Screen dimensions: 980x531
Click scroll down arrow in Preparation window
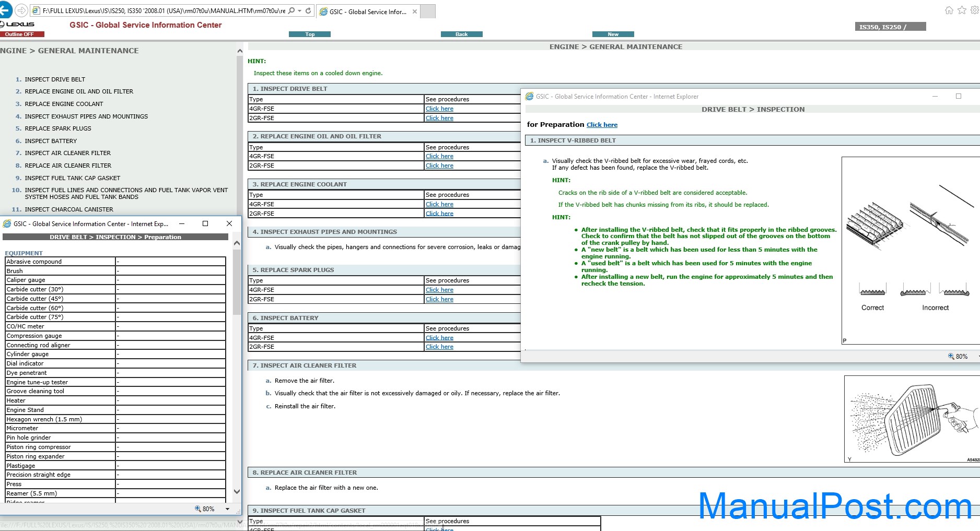[x=237, y=491]
